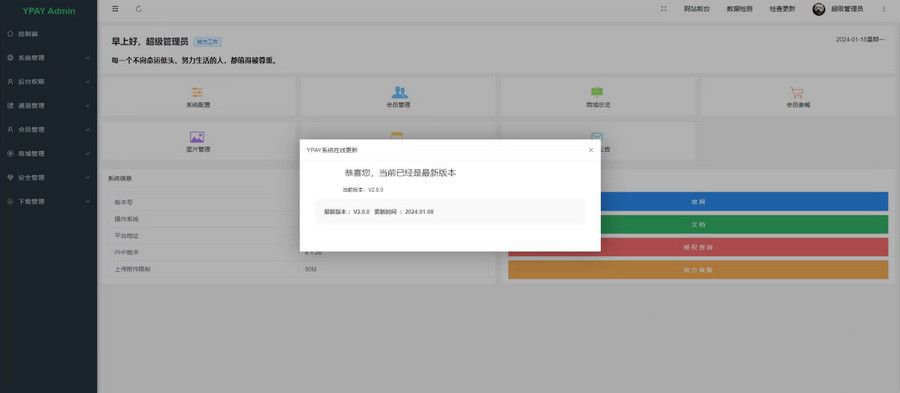900x393 pixels.
Task: Click the shield icon of 安全管理
Action: click(10, 178)
